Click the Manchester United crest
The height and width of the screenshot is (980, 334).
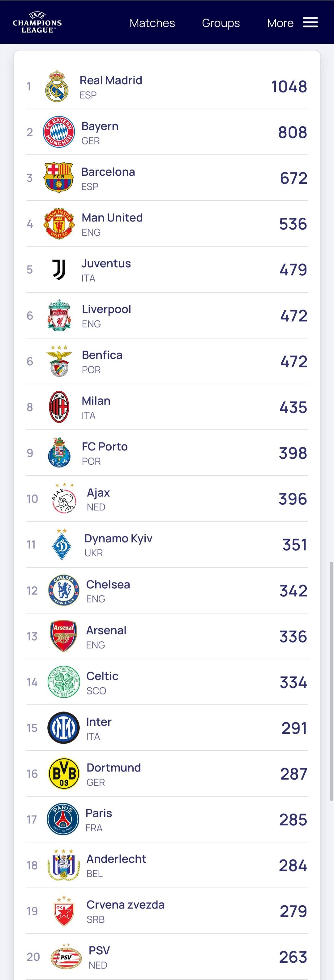(x=58, y=223)
